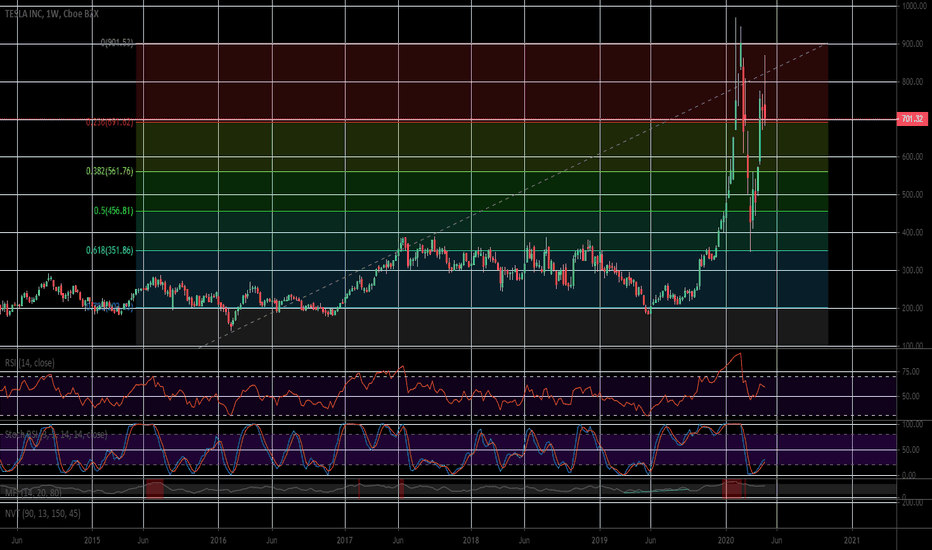Screen dimensions: 932x550
Task: Click the 0.5(456.81) Fibonacci level label
Action: (x=114, y=211)
